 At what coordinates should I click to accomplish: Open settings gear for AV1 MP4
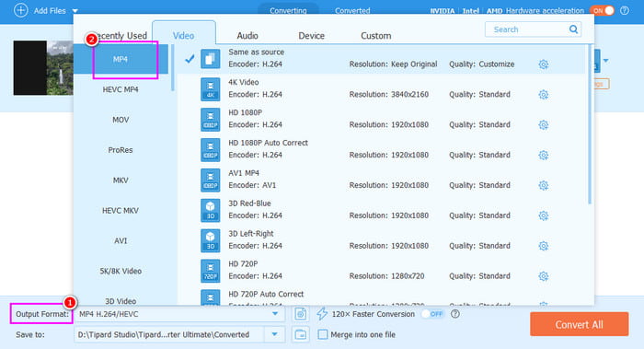[x=543, y=185]
